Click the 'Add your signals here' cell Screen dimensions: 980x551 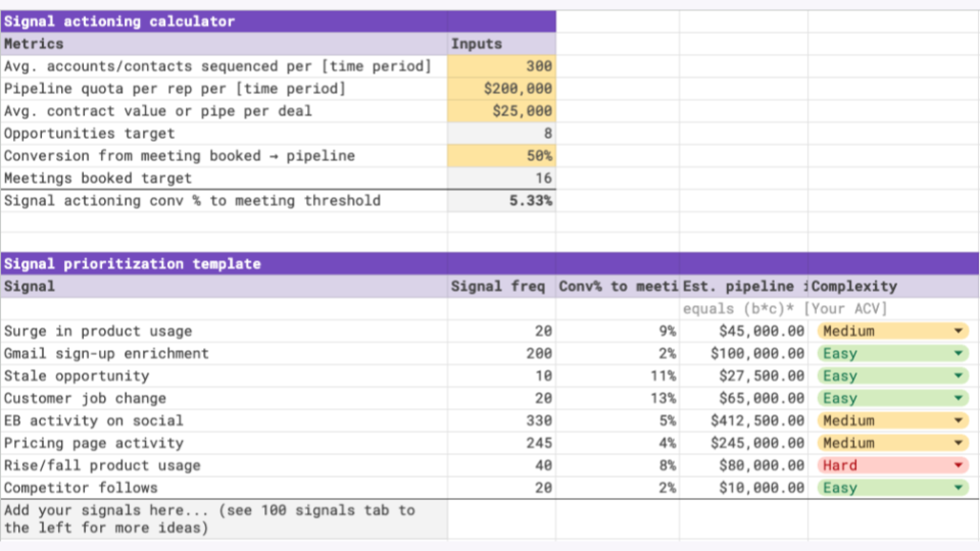click(224, 519)
